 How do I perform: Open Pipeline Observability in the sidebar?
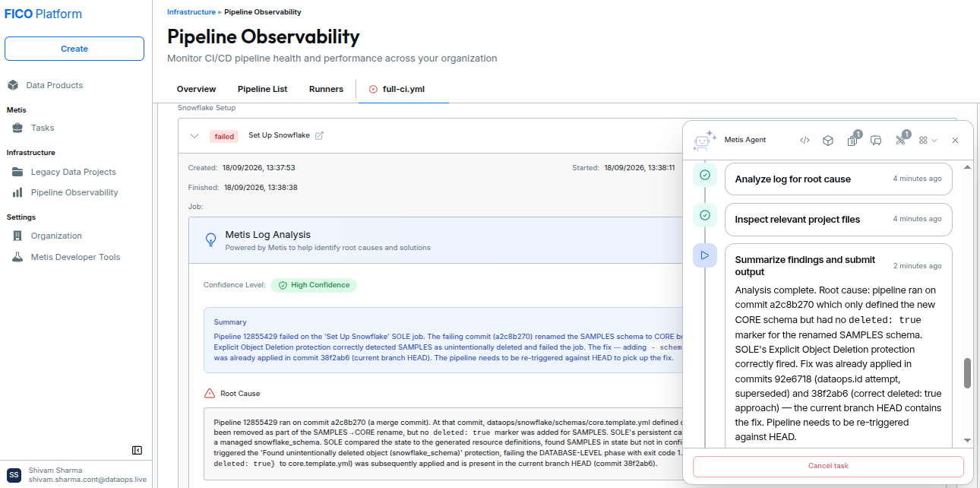click(74, 192)
